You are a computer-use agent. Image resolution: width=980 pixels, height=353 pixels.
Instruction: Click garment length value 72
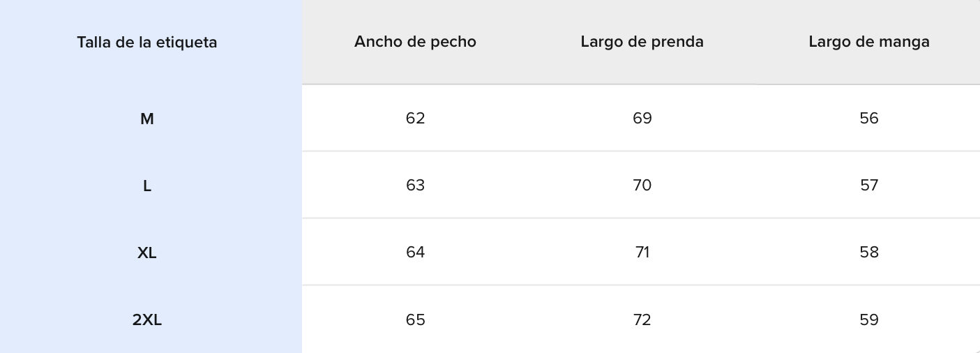pyautogui.click(x=642, y=320)
